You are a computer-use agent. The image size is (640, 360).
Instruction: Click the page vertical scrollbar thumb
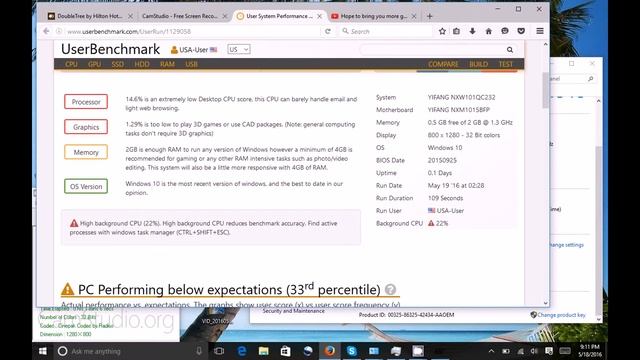click(x=545, y=91)
